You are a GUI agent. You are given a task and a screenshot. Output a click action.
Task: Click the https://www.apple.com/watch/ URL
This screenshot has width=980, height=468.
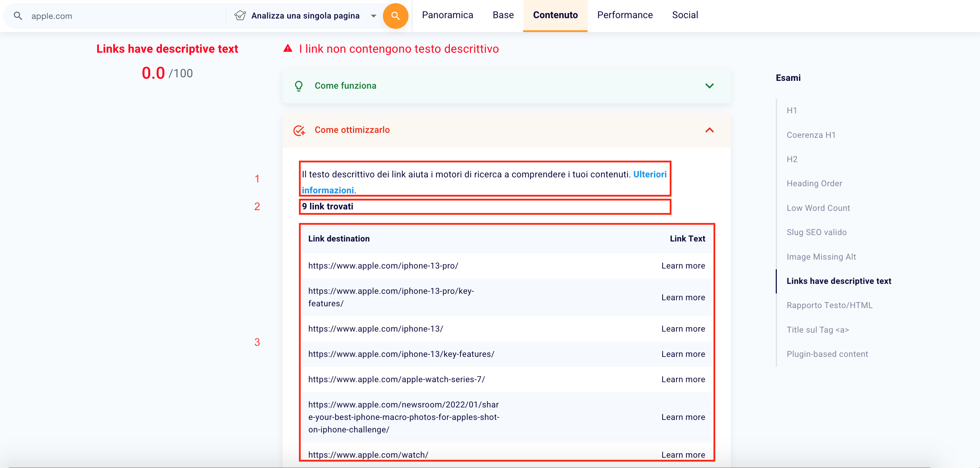[x=368, y=455]
